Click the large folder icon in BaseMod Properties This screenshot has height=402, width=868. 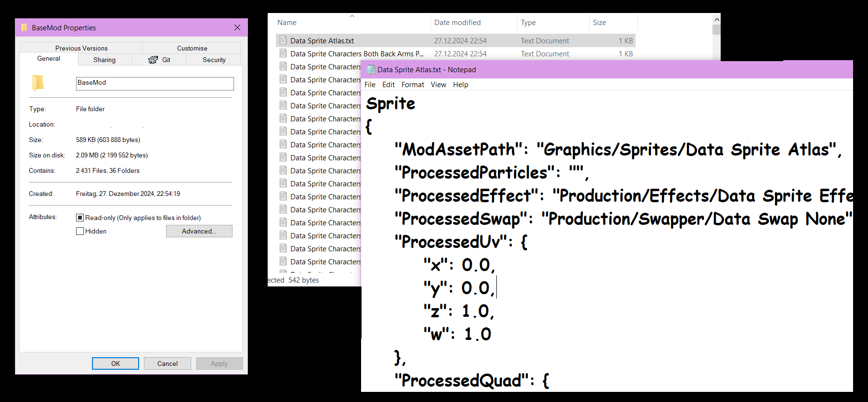38,83
